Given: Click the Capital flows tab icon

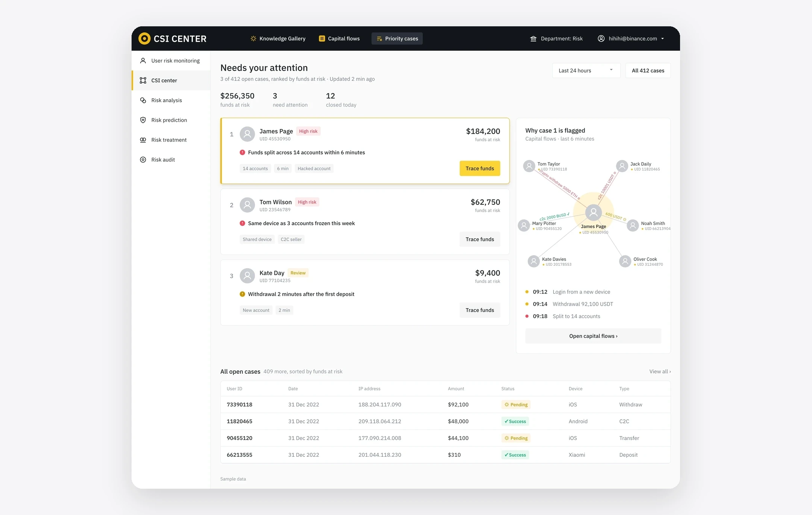Looking at the screenshot, I should pos(322,38).
